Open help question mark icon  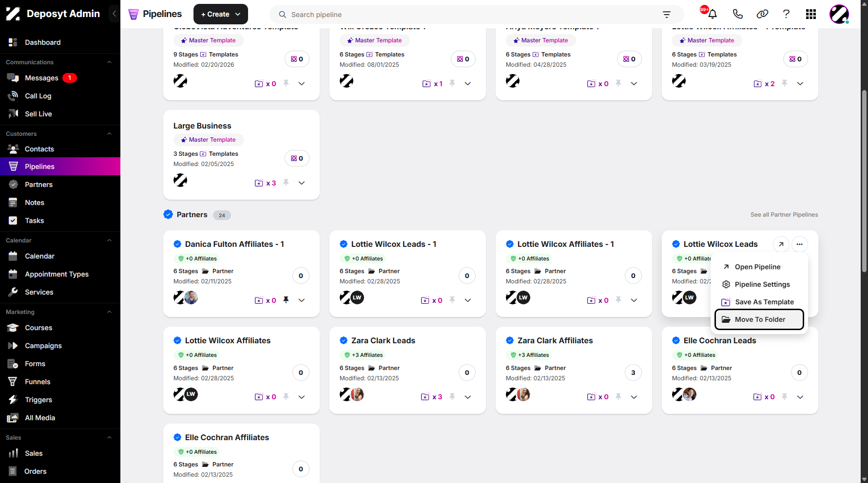click(786, 14)
